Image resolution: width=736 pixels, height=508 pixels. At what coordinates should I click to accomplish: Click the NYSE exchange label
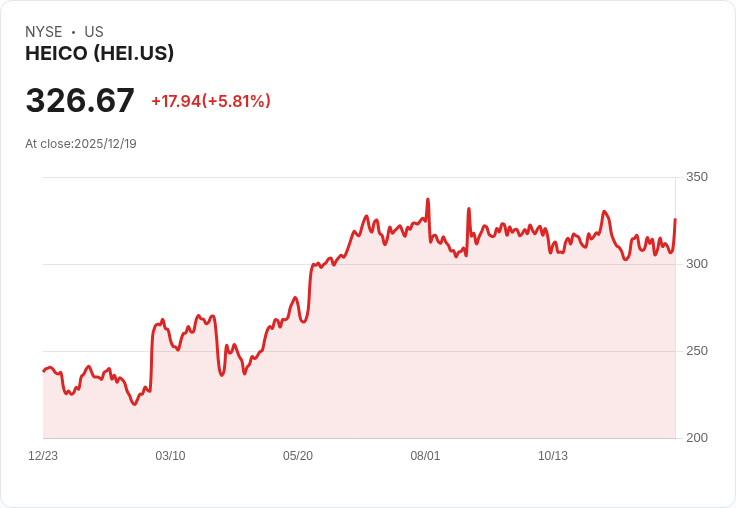(43, 32)
